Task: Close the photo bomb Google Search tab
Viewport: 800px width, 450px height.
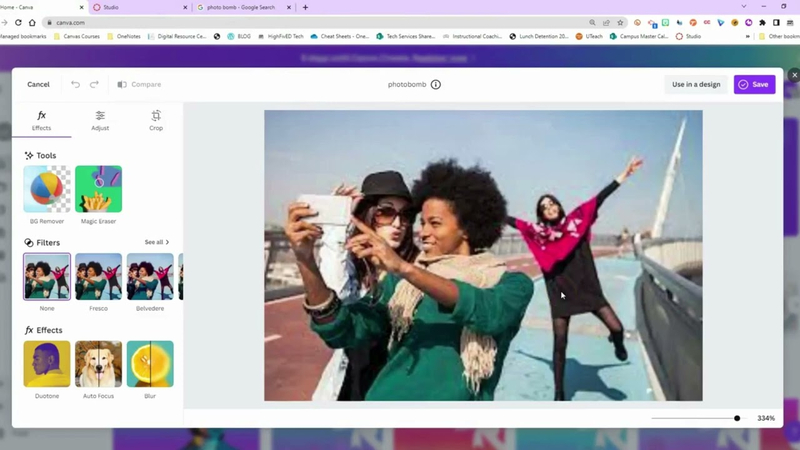Action: (x=289, y=7)
